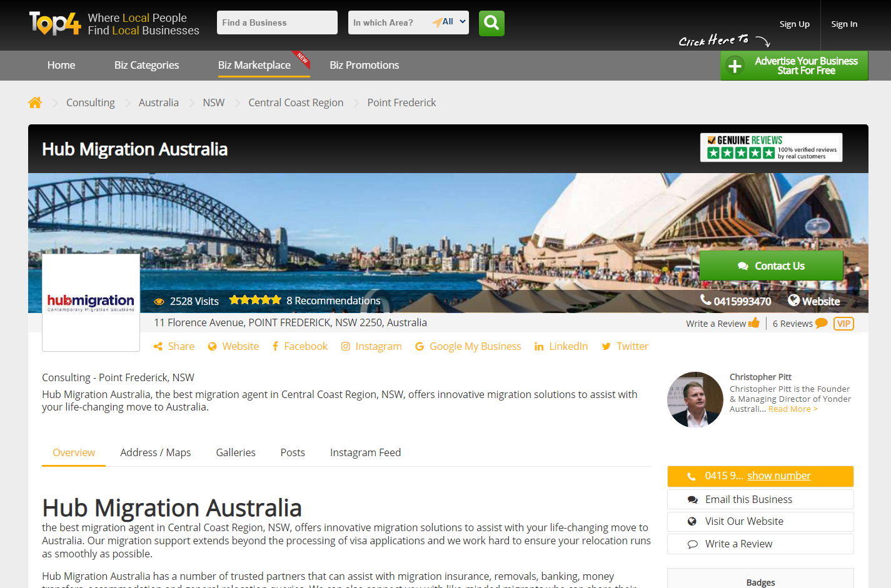Click Christopher Pitt's profile photo

tap(695, 400)
